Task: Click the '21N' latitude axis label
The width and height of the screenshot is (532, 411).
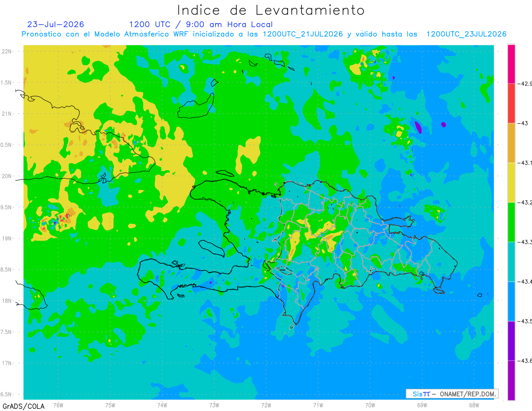Action: tap(7, 114)
